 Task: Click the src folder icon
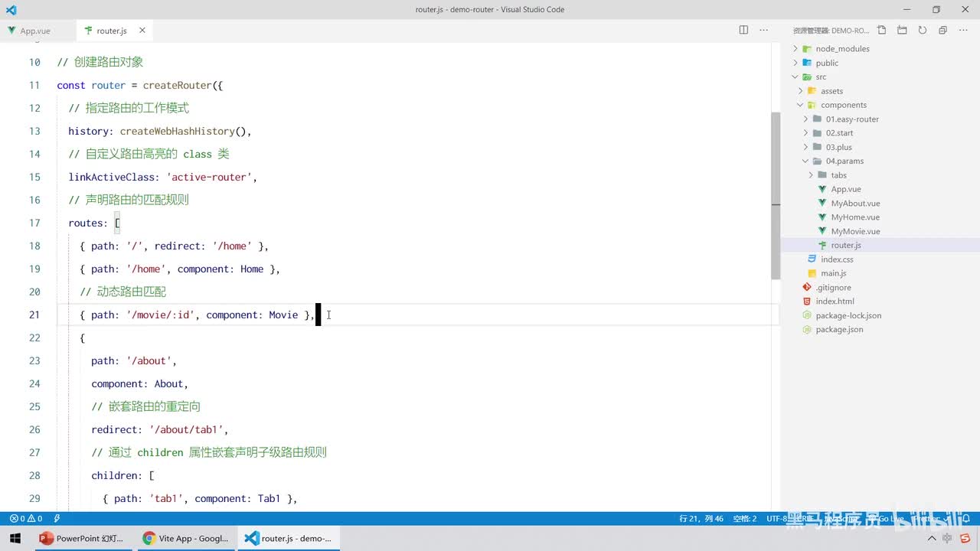pos(807,77)
